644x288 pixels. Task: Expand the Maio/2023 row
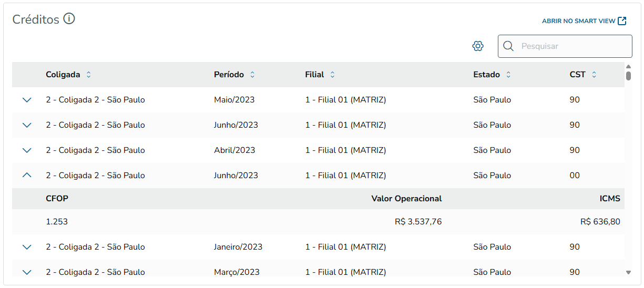(27, 100)
